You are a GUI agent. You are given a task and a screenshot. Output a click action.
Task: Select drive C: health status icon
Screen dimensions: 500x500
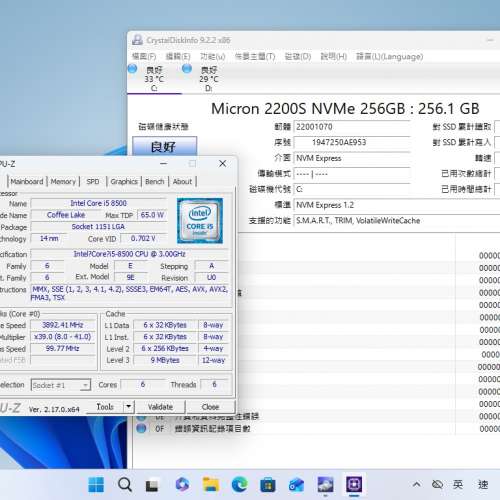(x=133, y=69)
